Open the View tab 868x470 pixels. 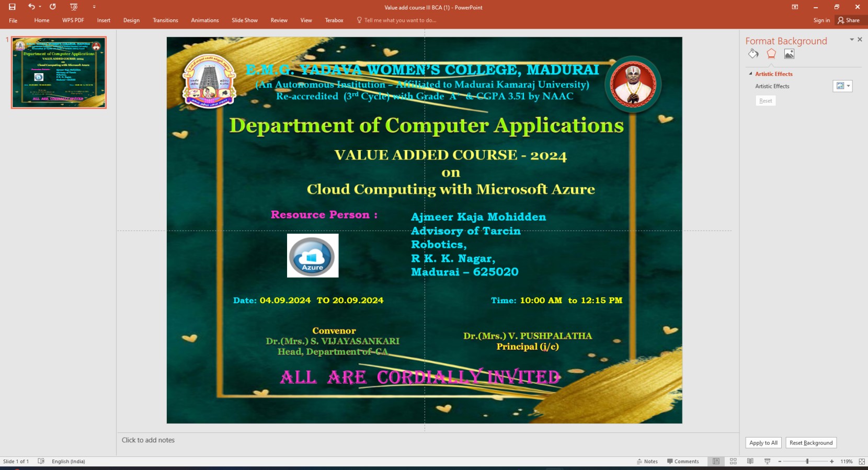(306, 20)
